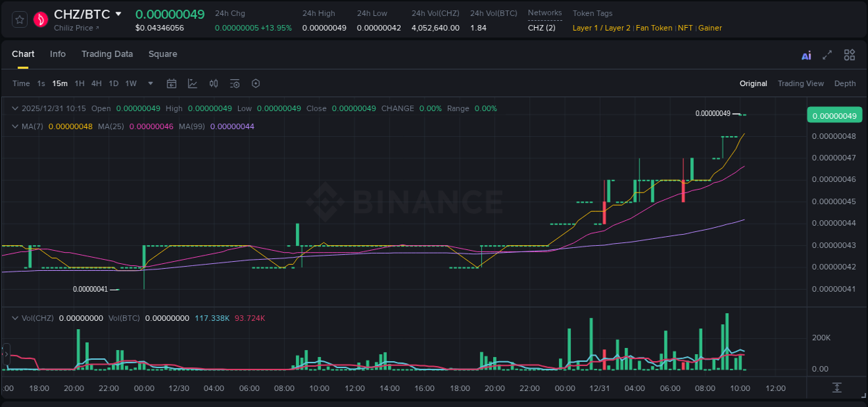
Task: Collapse the MA indicator row
Action: coord(15,126)
